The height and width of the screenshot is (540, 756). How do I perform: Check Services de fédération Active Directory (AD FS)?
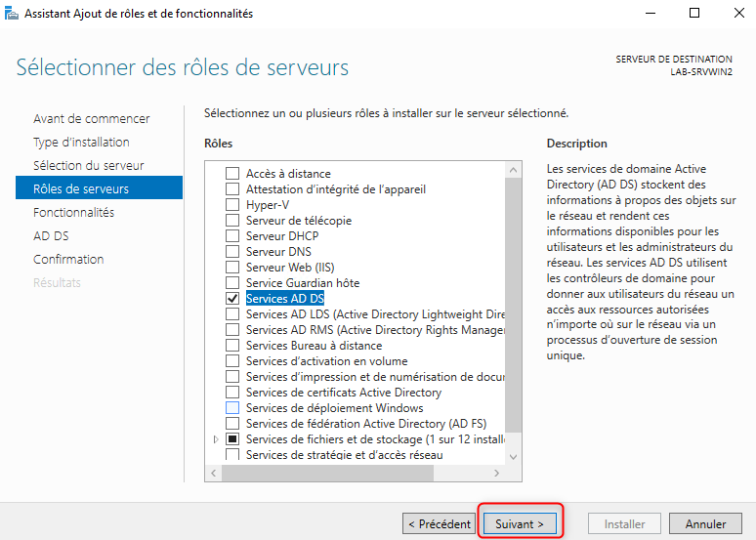[x=232, y=424]
